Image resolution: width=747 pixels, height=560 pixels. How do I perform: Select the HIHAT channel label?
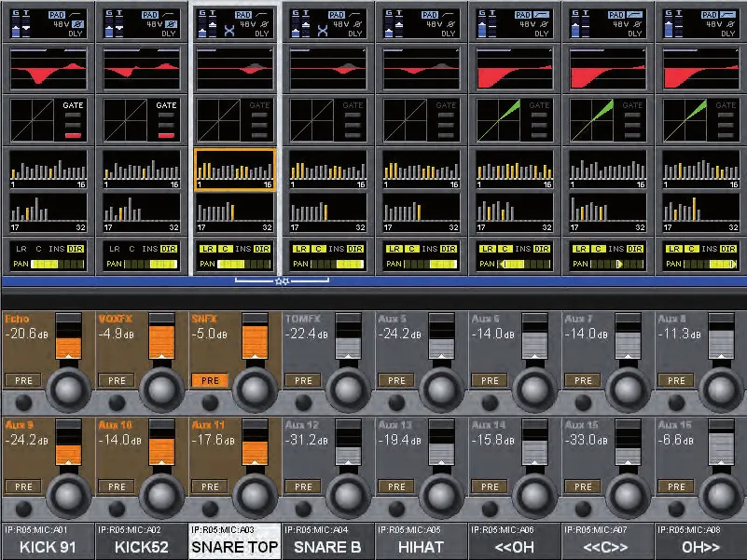coord(422,541)
